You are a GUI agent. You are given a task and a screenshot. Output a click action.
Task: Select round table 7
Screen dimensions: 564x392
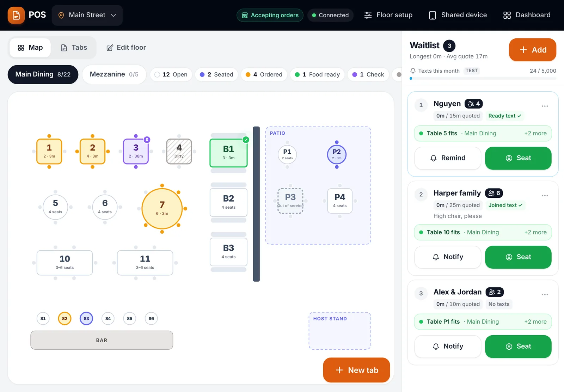click(162, 209)
